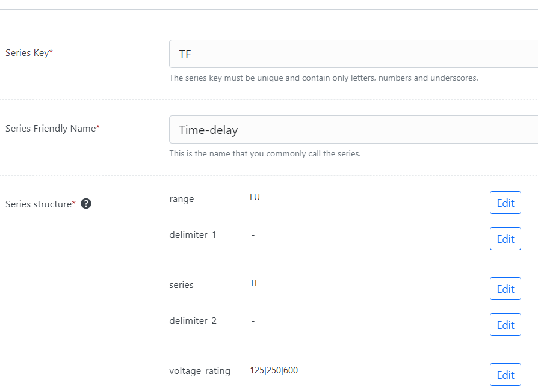
Task: Edit the series structure row
Action: coord(505,289)
